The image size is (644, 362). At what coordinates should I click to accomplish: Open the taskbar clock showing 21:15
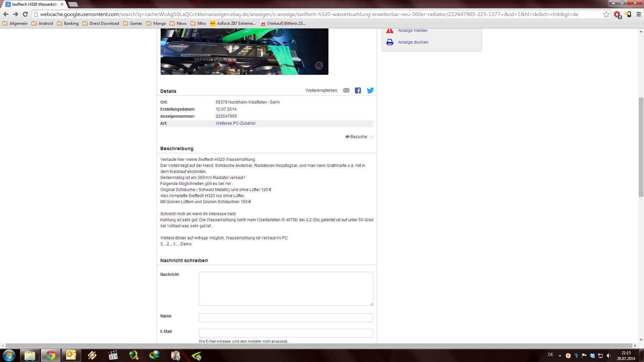point(626,356)
